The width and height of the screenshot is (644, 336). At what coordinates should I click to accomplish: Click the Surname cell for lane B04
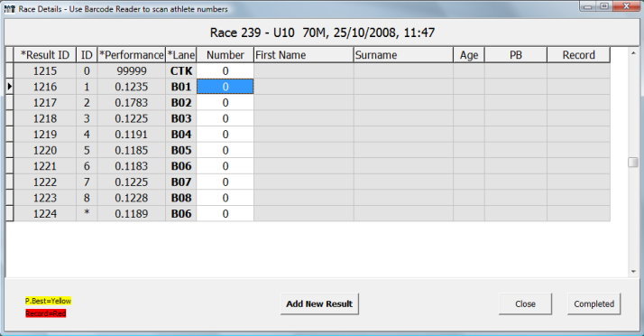coord(403,135)
